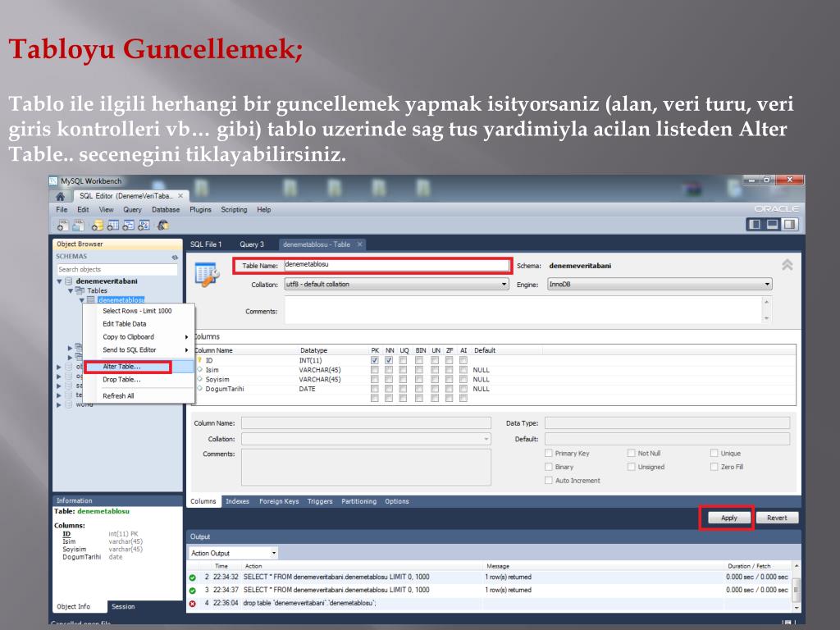Click the table Comments text area
The width and height of the screenshot is (840, 630).
click(524, 310)
